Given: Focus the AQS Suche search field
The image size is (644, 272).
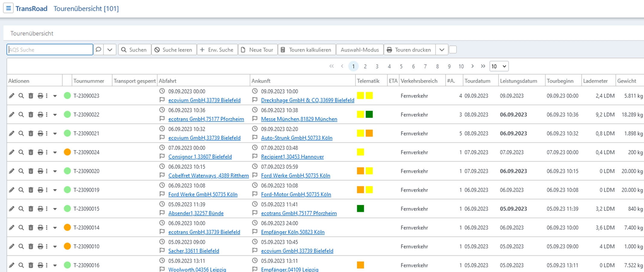Looking at the screenshot, I should (50, 50).
